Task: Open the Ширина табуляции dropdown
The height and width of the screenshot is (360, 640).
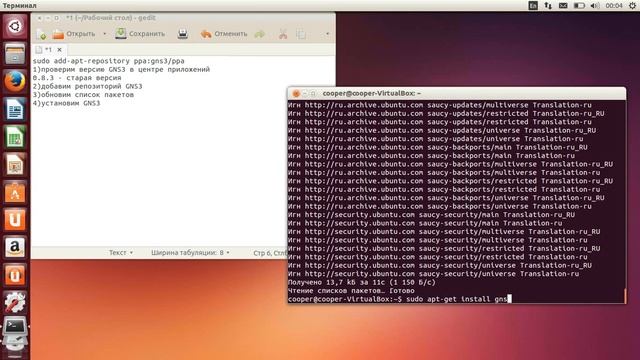Action: [190, 253]
